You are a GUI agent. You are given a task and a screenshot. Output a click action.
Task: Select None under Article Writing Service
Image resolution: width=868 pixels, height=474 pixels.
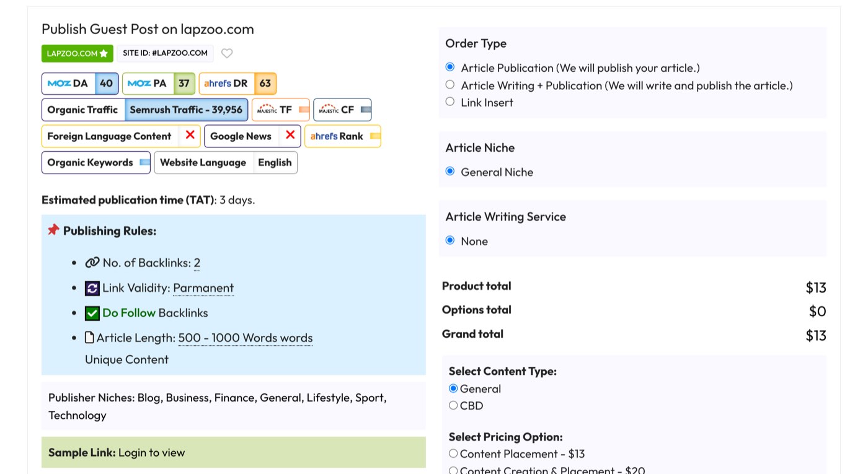click(450, 240)
